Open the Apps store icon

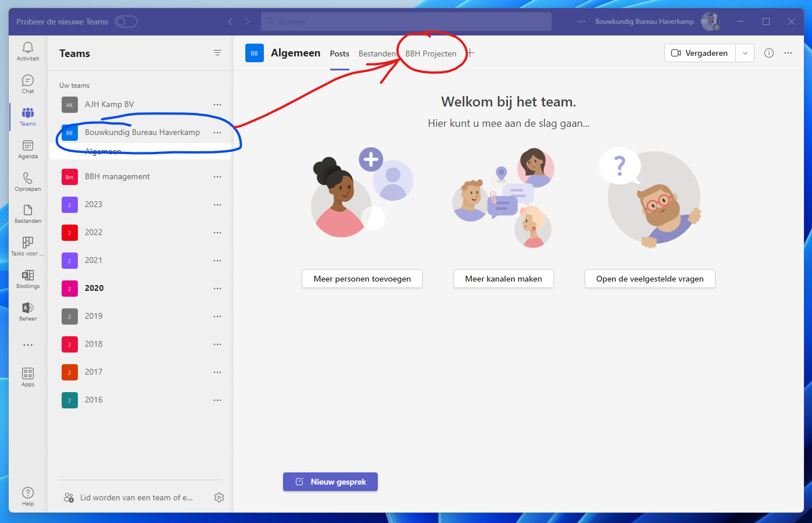[28, 377]
